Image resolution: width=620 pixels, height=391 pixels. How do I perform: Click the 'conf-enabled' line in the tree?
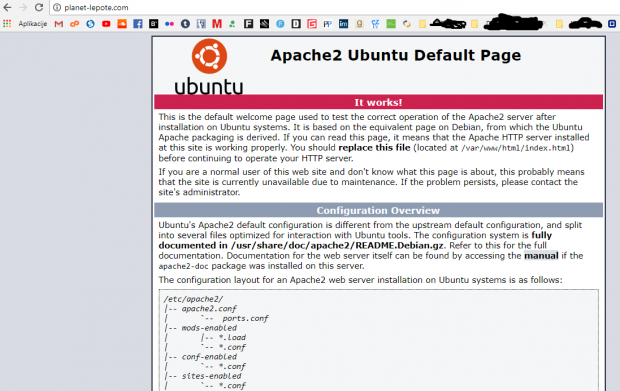click(209, 357)
